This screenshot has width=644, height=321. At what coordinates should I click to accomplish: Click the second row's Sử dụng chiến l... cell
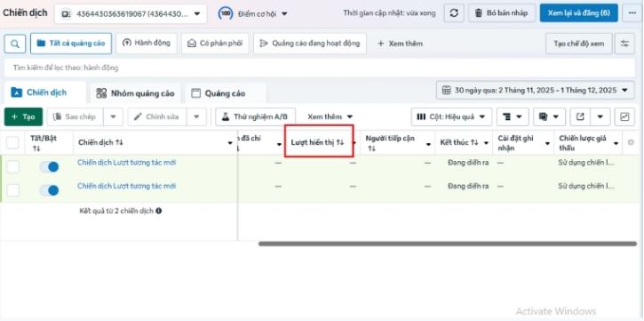[x=586, y=186]
